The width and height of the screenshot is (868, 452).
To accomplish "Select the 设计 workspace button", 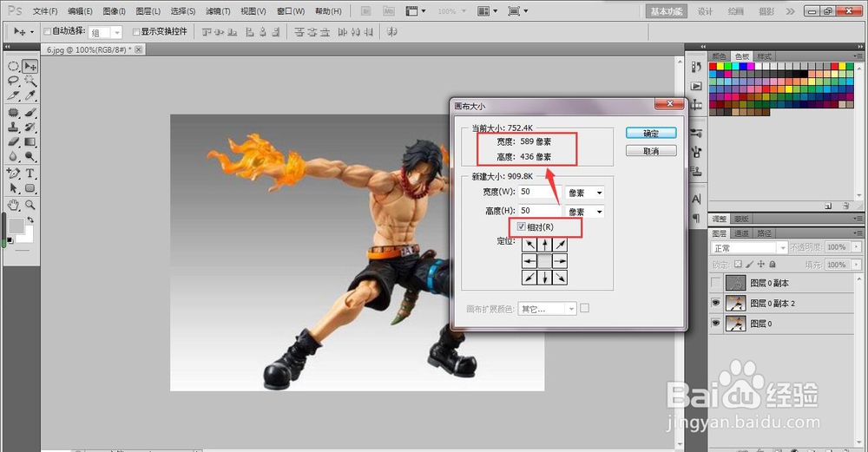I will coord(705,11).
